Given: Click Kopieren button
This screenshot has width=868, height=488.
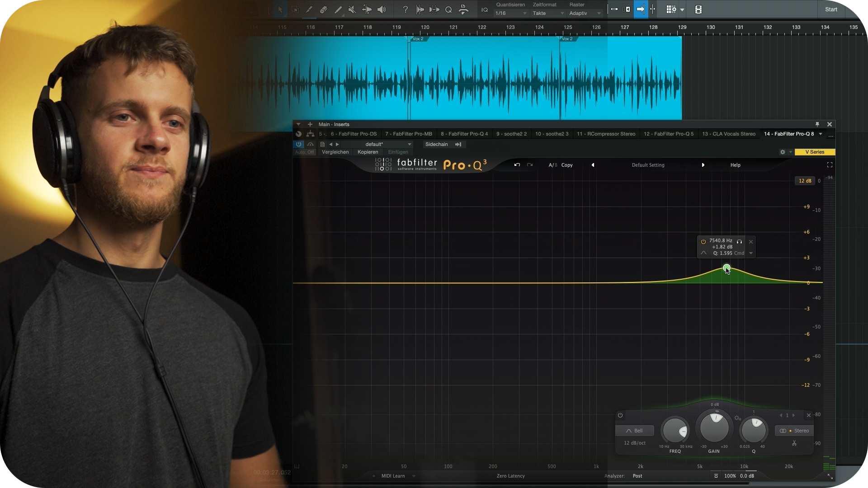Looking at the screenshot, I should pos(368,152).
